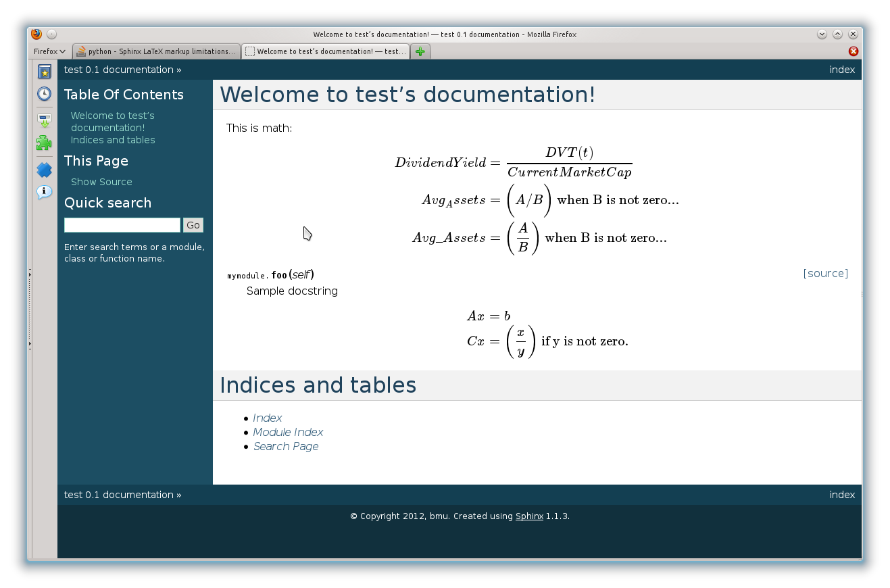Image resolution: width=890 pixels, height=588 pixels.
Task: Open 'Welcome to test's documentation!' sidebar link
Action: coord(113,122)
